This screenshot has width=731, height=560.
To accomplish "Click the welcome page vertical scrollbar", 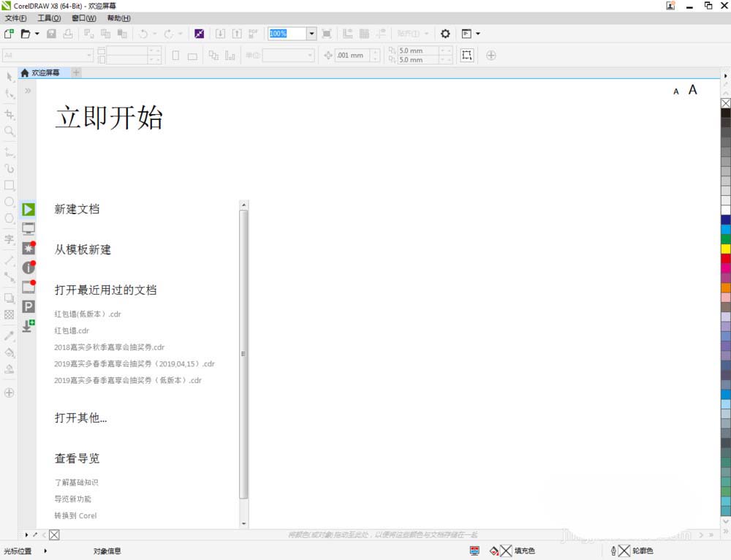I will coord(243,355).
